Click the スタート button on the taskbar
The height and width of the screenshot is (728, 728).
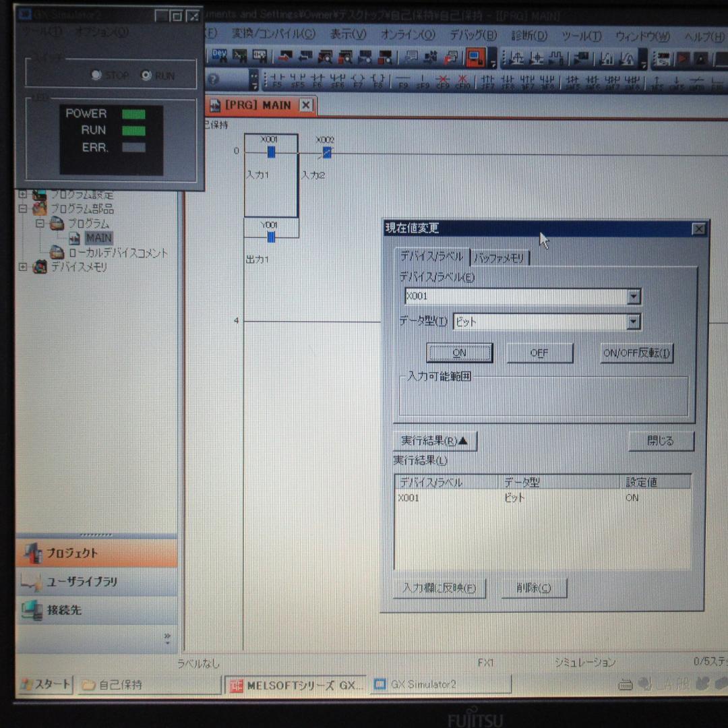46,684
